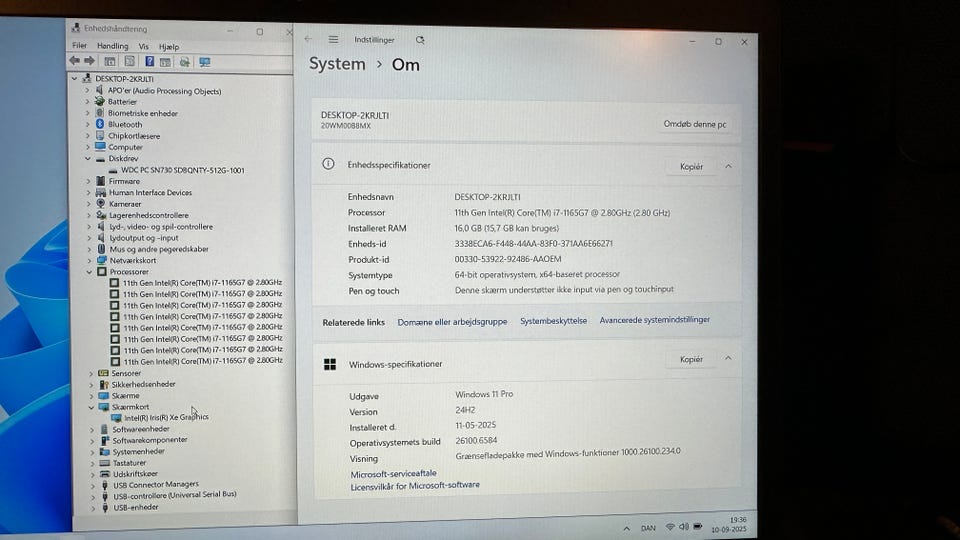The width and height of the screenshot is (960, 540).
Task: Click forward arrow in Device Manager toolbar
Action: (x=89, y=61)
